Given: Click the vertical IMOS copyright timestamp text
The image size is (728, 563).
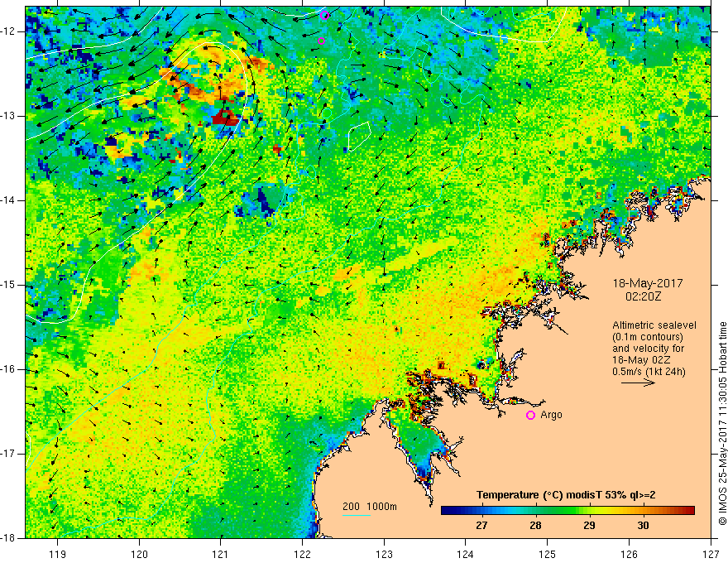Looking at the screenshot, I should tap(722, 423).
